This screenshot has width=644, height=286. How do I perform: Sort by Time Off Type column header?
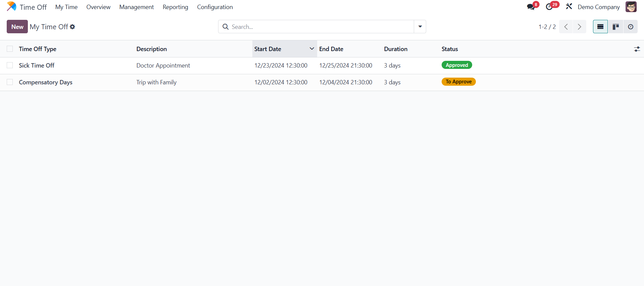click(38, 49)
